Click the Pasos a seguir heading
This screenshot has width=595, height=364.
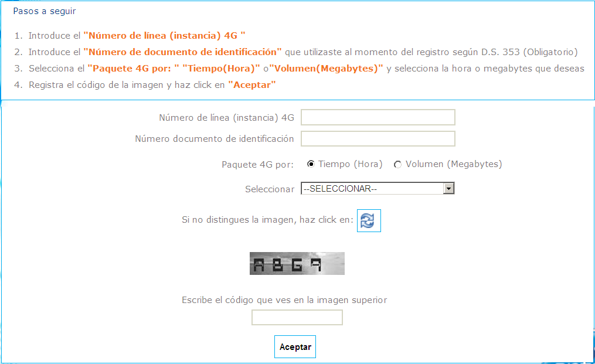pyautogui.click(x=45, y=11)
